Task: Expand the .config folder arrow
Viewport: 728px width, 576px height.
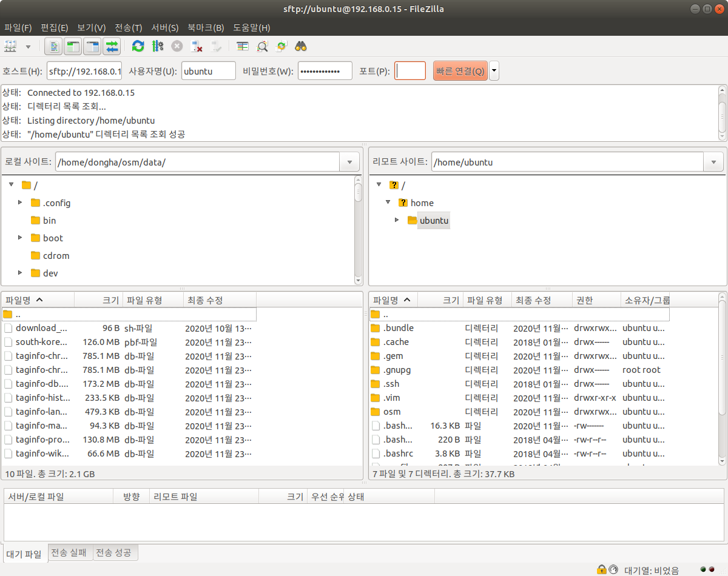Action: 20,203
